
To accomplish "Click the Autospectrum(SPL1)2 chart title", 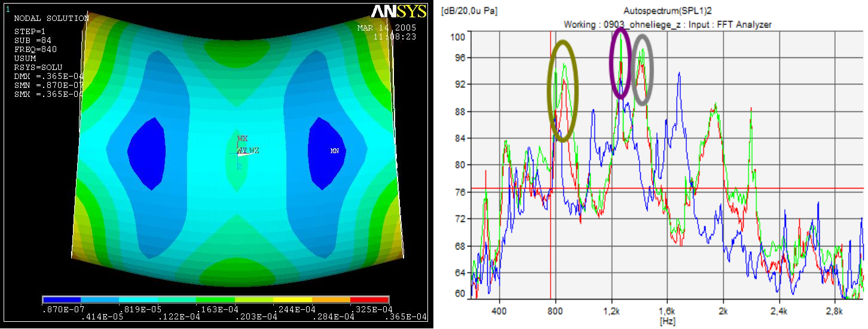I will pos(667,11).
